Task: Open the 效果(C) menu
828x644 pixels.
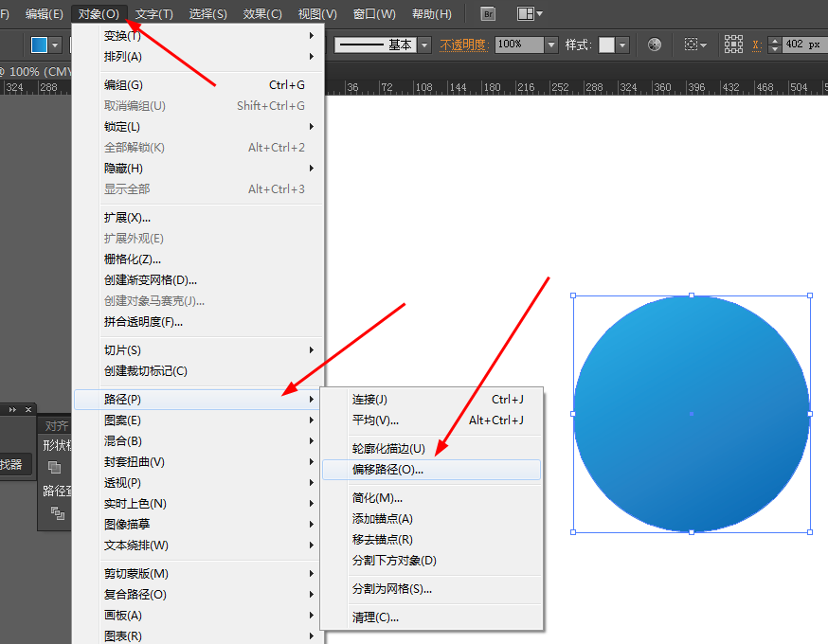Action: (262, 13)
